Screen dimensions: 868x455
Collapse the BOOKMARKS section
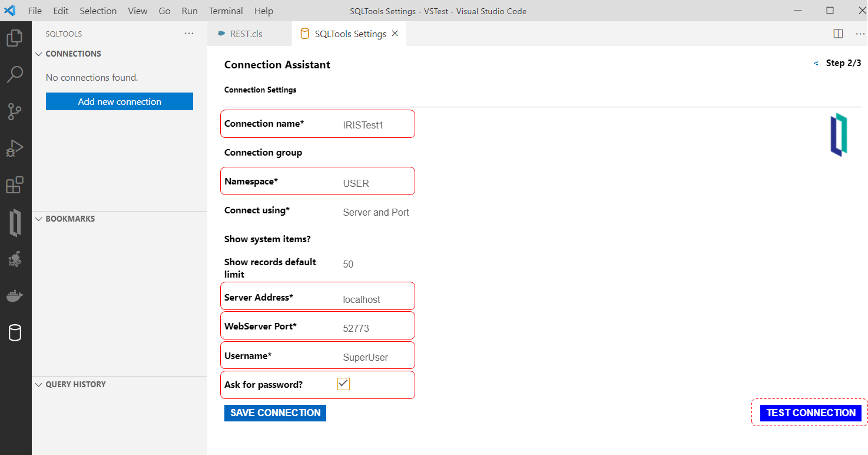[x=39, y=219]
